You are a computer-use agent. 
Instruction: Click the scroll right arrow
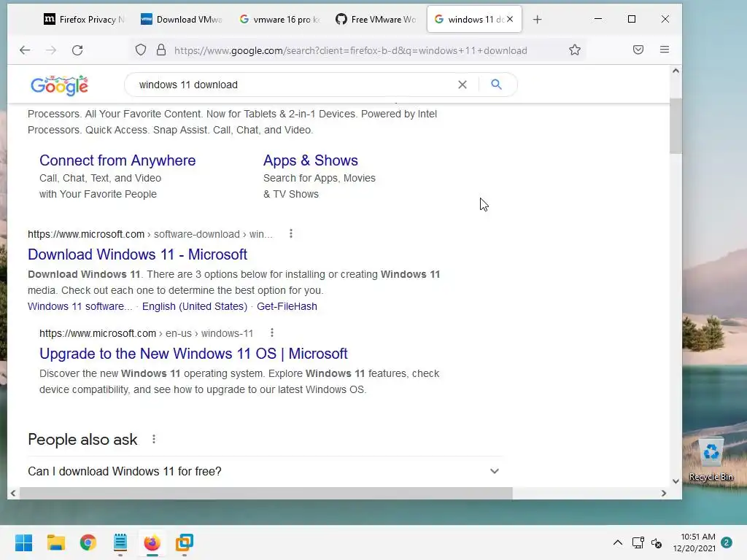664,494
